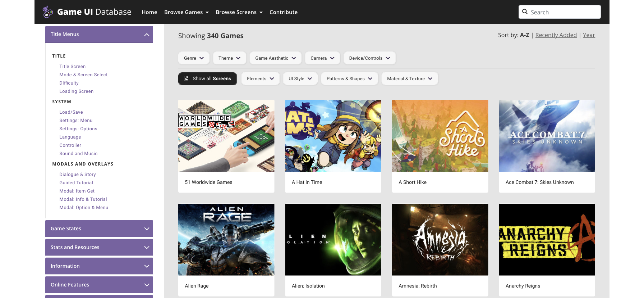Select Dialogue & Story category

(x=78, y=175)
